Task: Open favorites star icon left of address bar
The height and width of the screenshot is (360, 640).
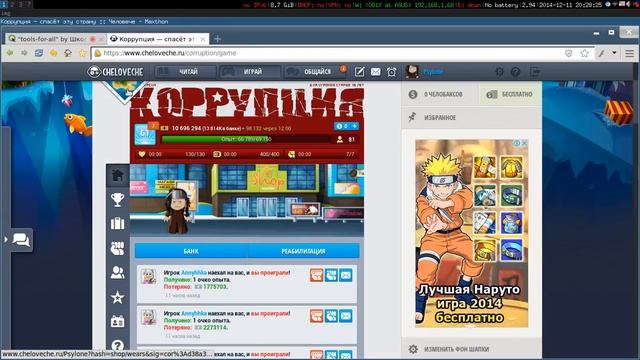Action: (x=82, y=53)
